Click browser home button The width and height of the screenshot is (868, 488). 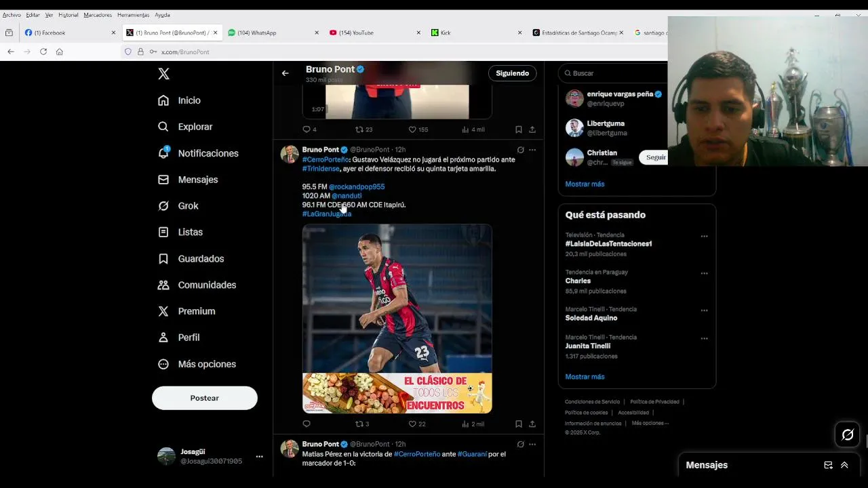[x=60, y=52]
